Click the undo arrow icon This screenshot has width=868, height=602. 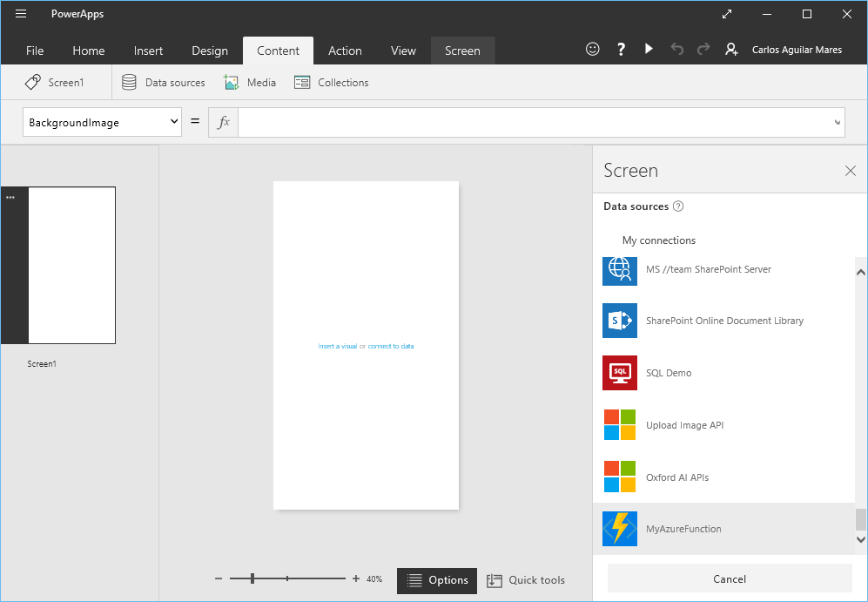[x=676, y=50]
